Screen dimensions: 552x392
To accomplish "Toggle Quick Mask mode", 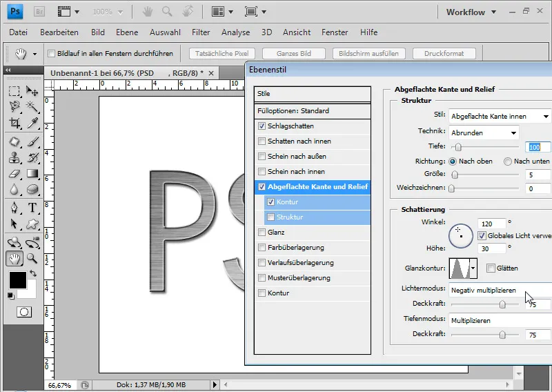I will [24, 312].
